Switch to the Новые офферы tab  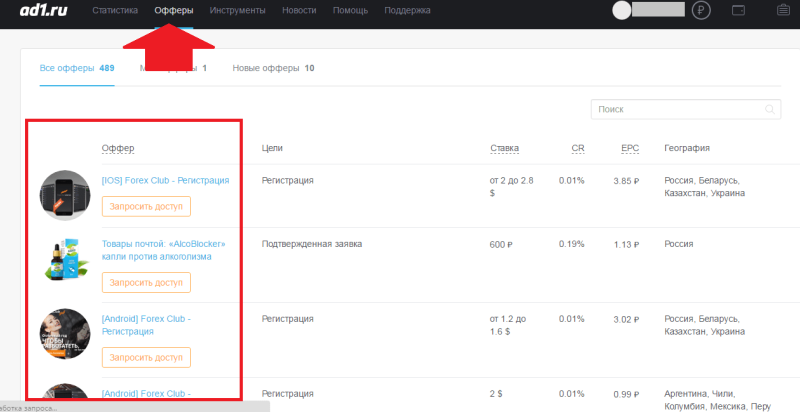[273, 68]
